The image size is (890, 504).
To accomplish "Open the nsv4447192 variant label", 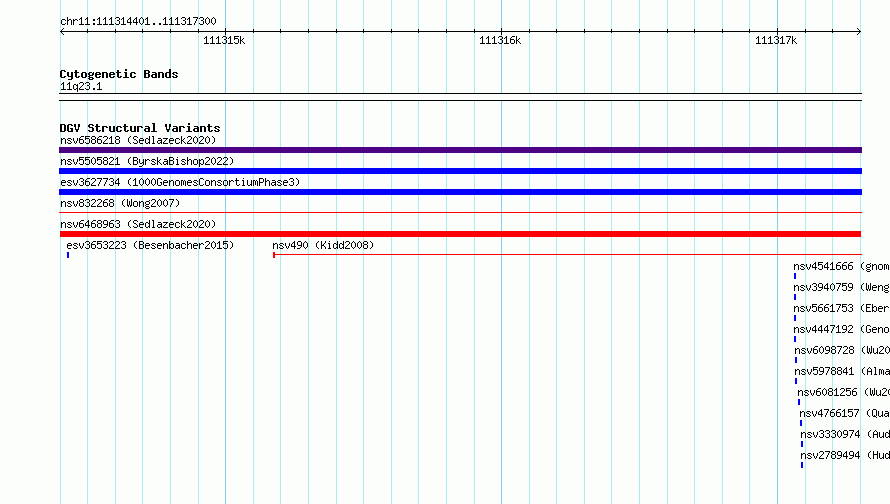I will pos(841,329).
